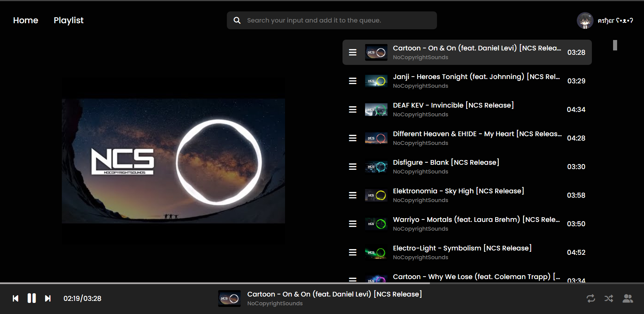Click NoCopyrightSounds under DEAF KEV - Invincible
The width and height of the screenshot is (644, 314).
[420, 115]
